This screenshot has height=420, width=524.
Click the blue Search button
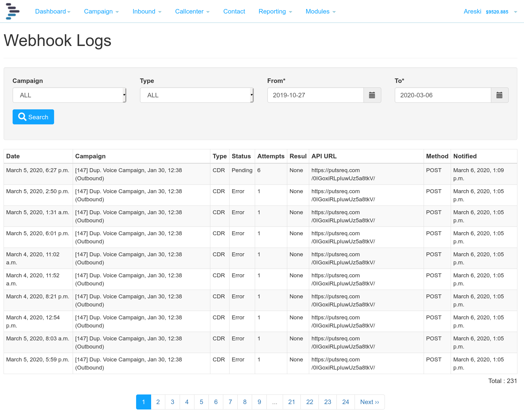coord(33,117)
